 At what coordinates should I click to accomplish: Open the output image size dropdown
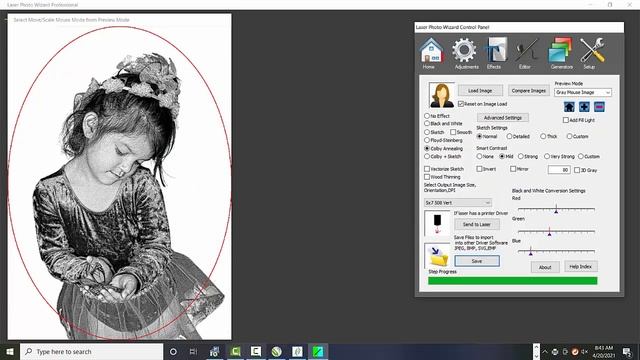click(458, 203)
